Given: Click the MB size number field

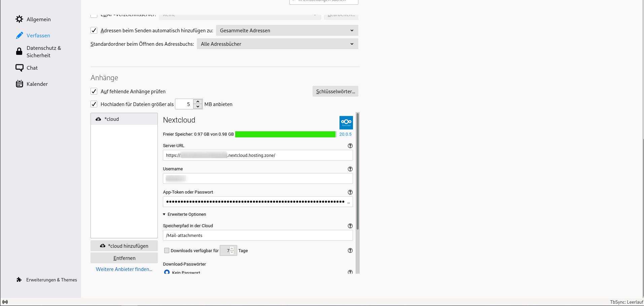Looking at the screenshot, I should [184, 104].
